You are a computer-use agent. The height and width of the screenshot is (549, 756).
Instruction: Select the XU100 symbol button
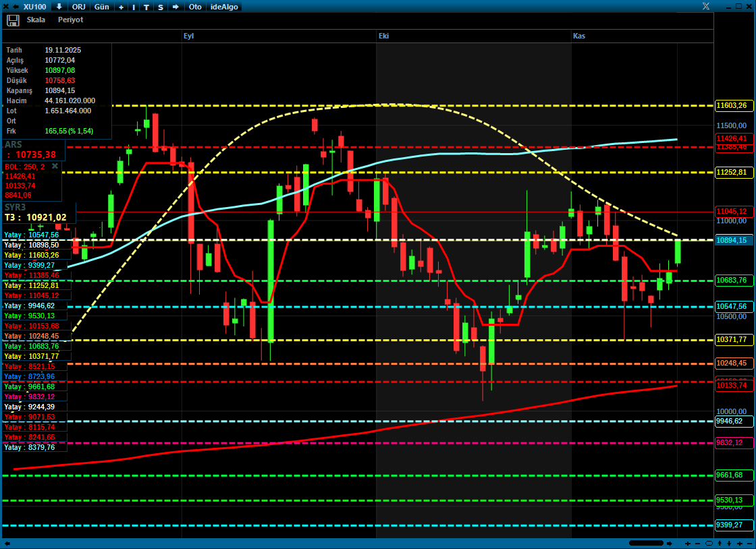tap(35, 7)
